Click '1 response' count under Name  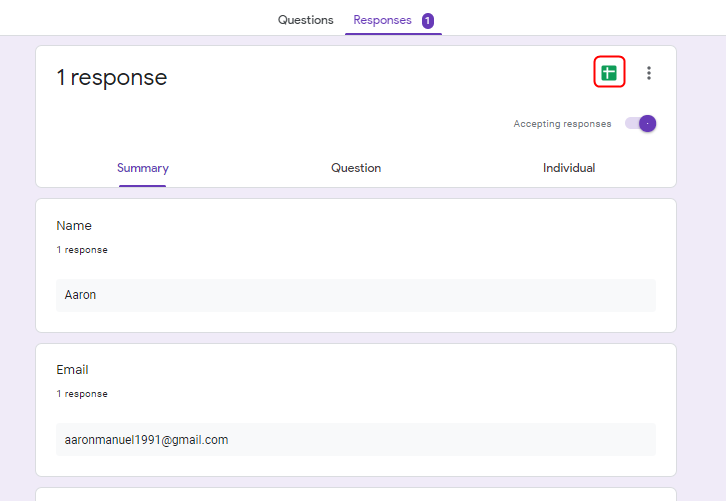tap(82, 250)
